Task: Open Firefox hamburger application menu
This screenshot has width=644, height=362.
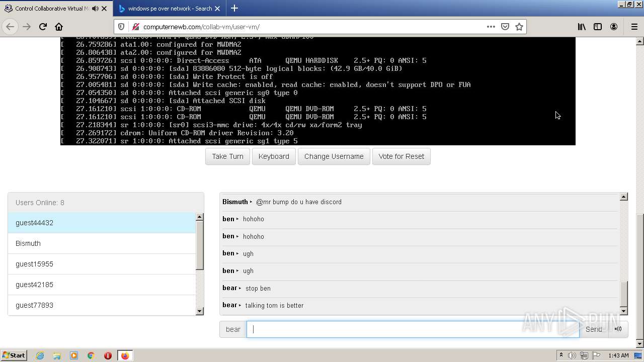Action: click(634, 27)
